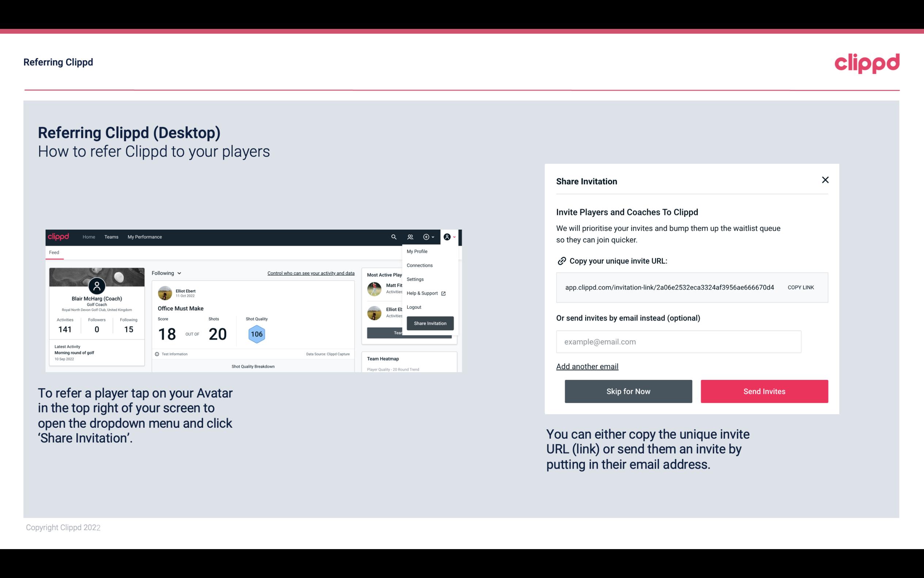Screen dimensions: 924x578
Task: Click the close X icon on Share Invitation
Action: tap(825, 180)
